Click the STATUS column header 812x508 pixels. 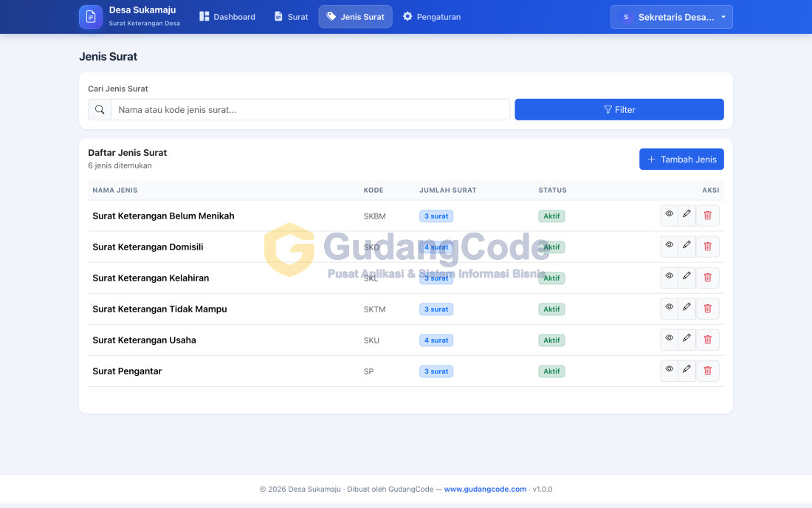(x=553, y=190)
